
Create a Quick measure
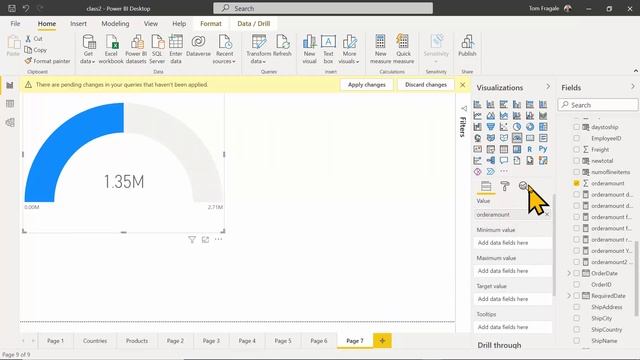tap(403, 49)
